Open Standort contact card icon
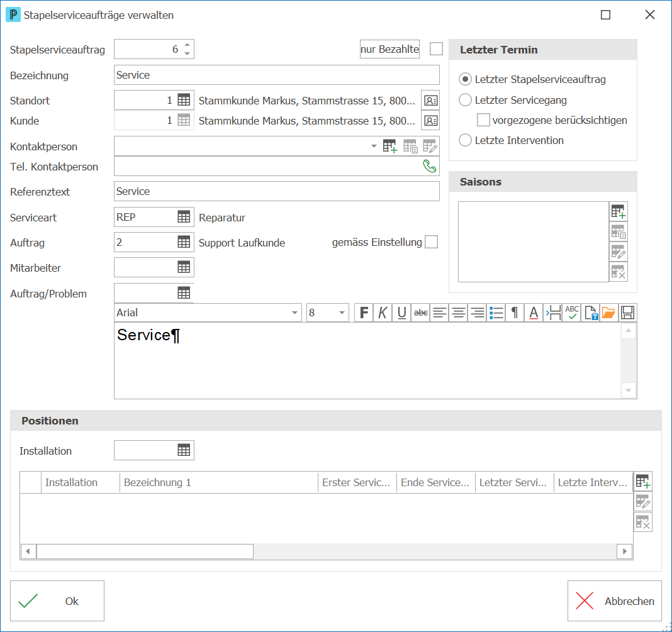Screen dimensions: 672x632 tap(430, 101)
